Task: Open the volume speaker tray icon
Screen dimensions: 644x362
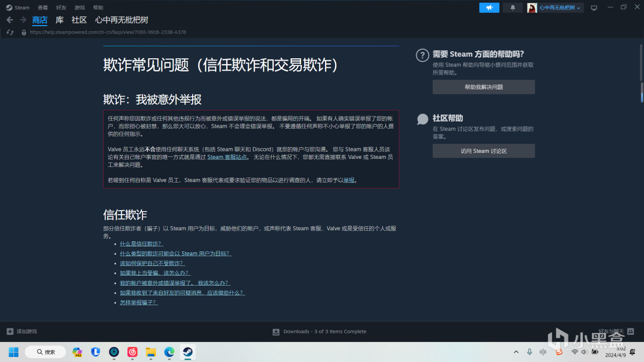Action: (x=584, y=352)
